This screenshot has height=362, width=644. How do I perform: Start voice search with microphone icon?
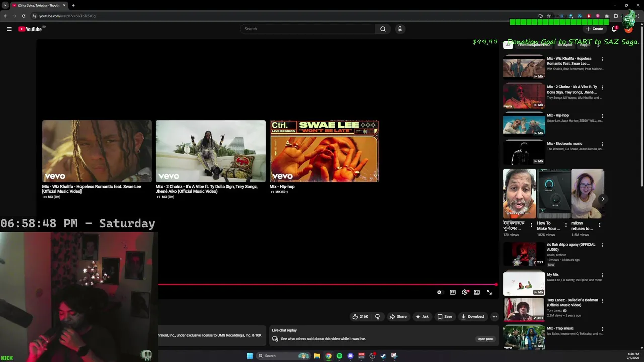[400, 29]
